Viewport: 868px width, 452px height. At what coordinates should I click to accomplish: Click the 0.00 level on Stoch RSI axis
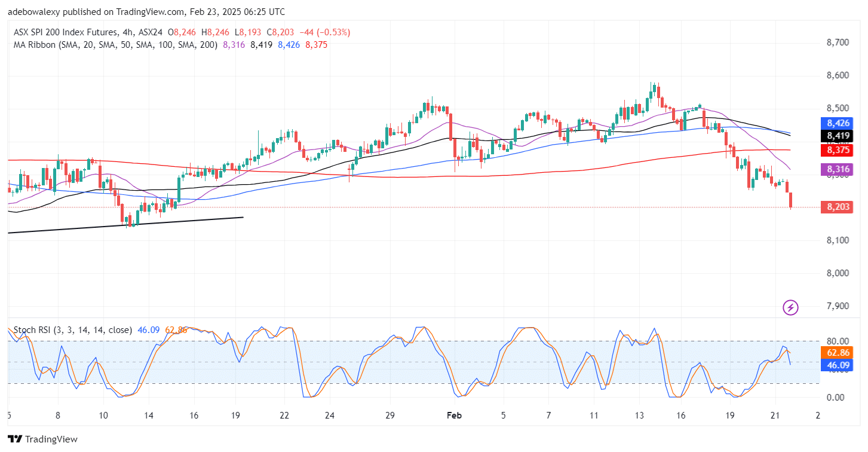coord(835,397)
